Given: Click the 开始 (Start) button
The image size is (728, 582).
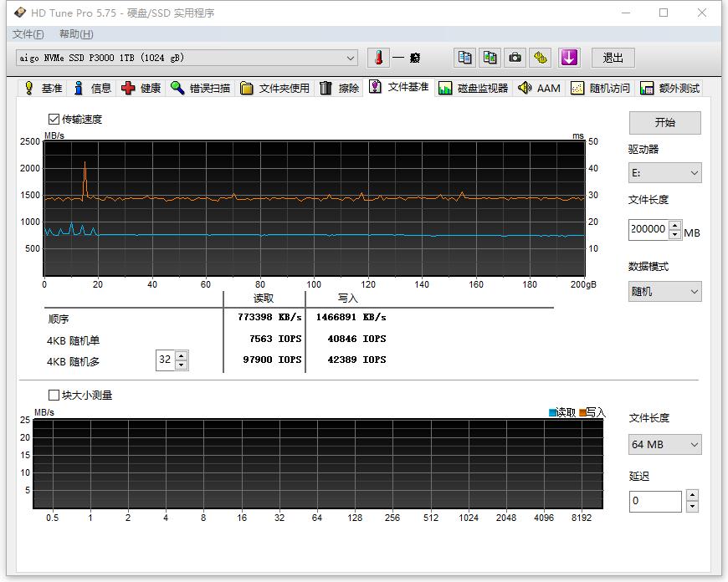Looking at the screenshot, I should pyautogui.click(x=665, y=122).
